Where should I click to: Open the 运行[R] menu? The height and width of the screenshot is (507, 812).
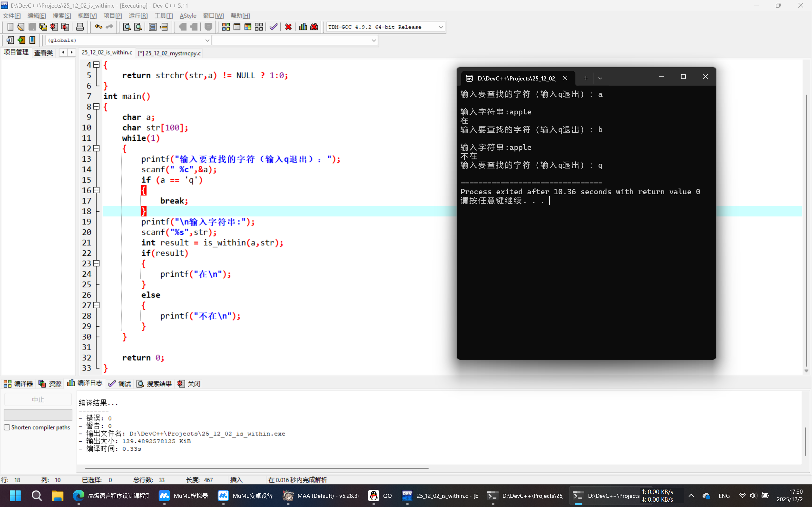tap(138, 16)
